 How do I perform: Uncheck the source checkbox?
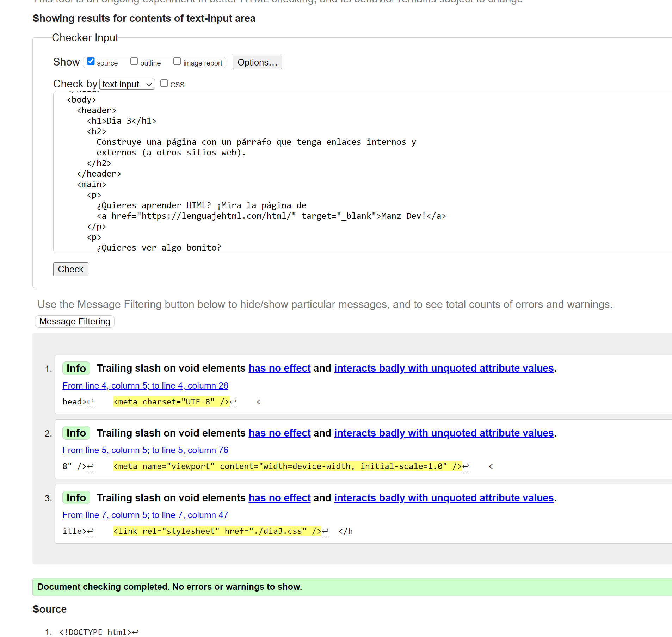coord(91,62)
